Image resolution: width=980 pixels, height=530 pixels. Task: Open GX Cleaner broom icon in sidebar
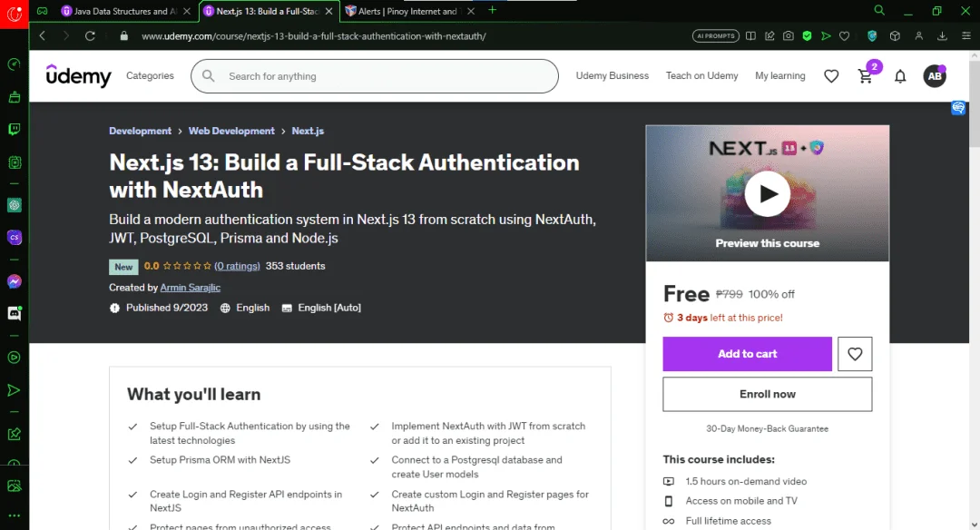point(14,97)
